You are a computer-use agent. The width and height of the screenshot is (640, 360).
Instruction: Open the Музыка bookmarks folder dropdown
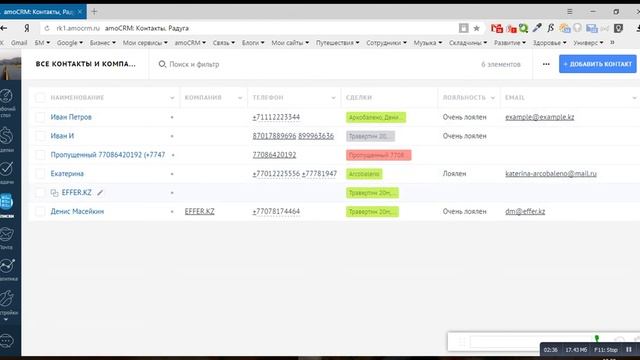click(428, 42)
